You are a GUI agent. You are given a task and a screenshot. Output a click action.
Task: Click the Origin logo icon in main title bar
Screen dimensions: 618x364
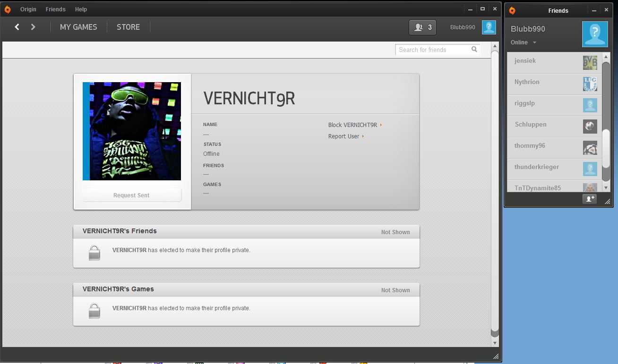8,9
